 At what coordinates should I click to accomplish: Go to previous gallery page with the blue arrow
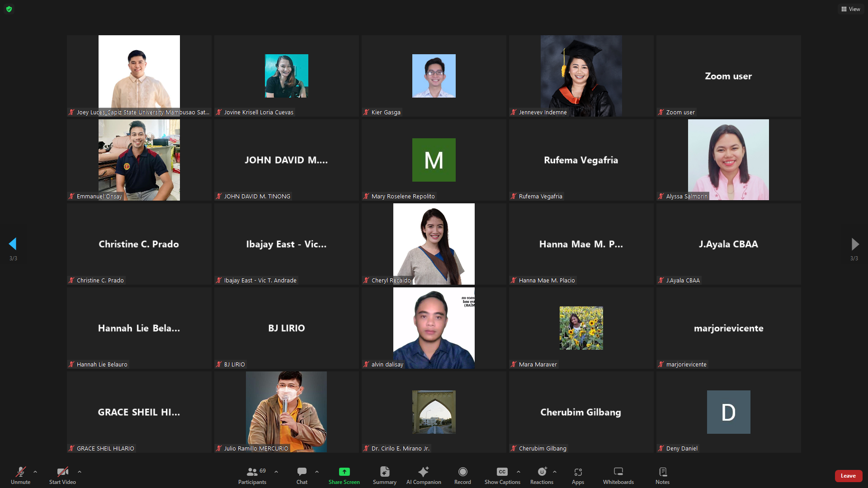pyautogui.click(x=13, y=244)
